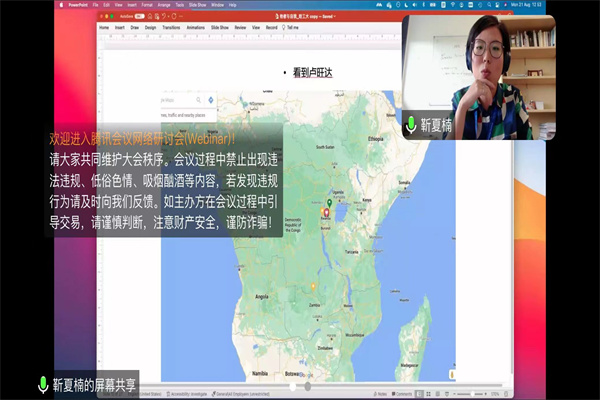Click the green marker pin on the map
This screenshot has height=400, width=600.
click(x=328, y=203)
